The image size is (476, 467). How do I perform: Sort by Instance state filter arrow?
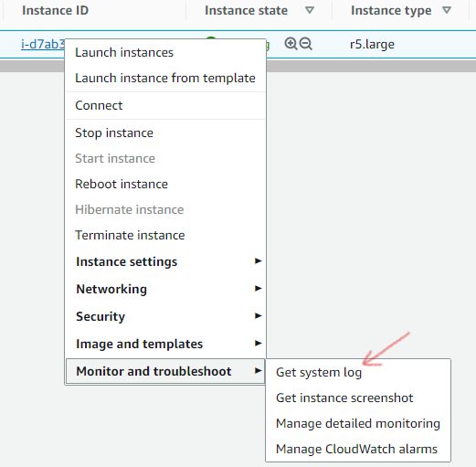[310, 10]
